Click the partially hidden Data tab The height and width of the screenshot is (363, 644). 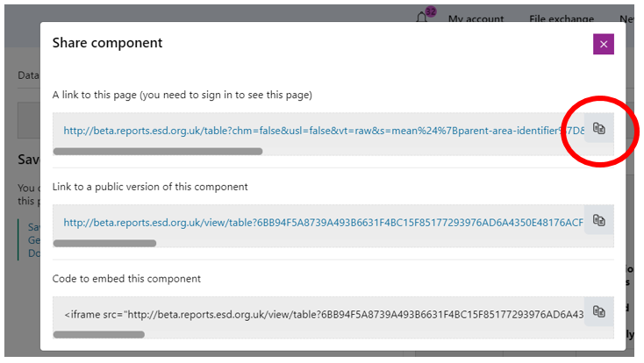[28, 75]
